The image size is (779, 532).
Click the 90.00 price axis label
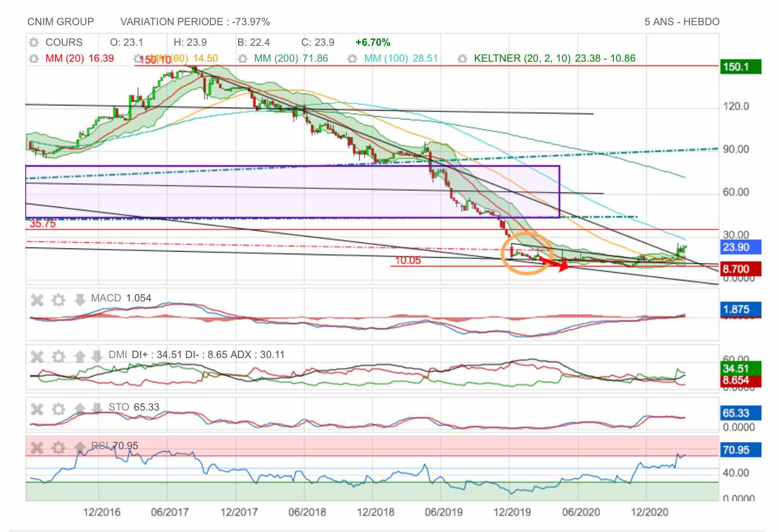[x=736, y=149]
